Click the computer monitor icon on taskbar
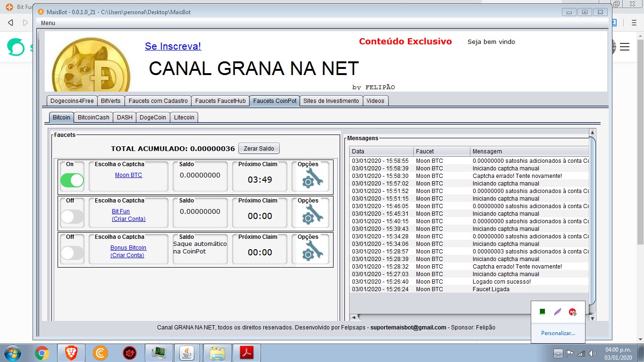 click(x=159, y=353)
